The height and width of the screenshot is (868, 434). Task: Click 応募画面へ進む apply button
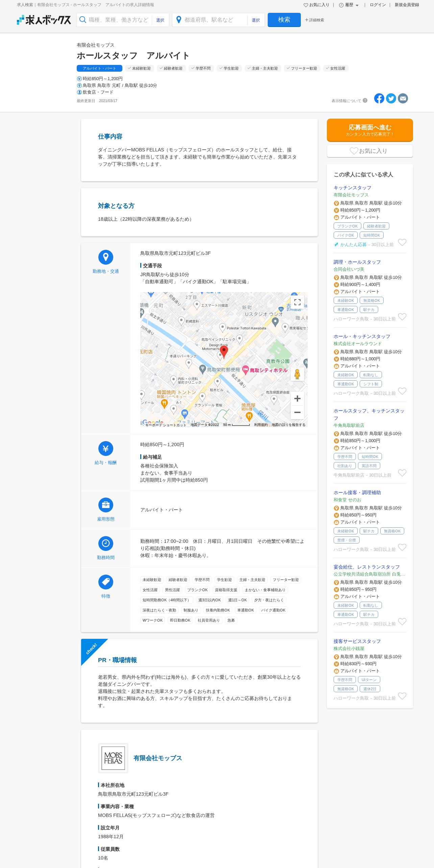370,130
